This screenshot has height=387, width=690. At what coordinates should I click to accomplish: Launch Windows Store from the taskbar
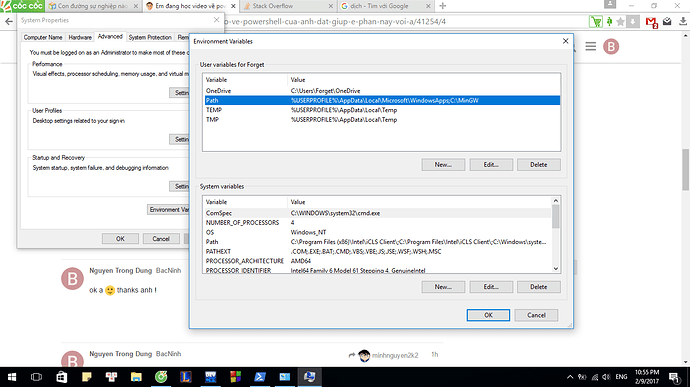click(61, 377)
